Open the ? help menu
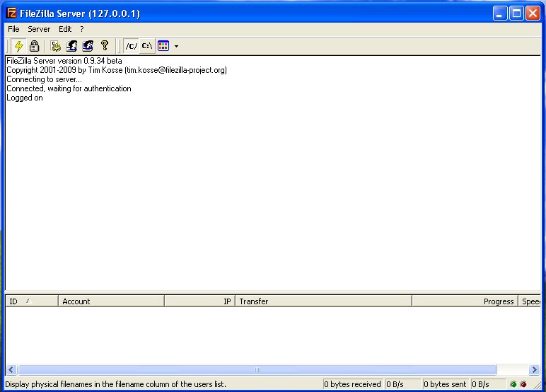The image size is (546, 392). tap(82, 29)
